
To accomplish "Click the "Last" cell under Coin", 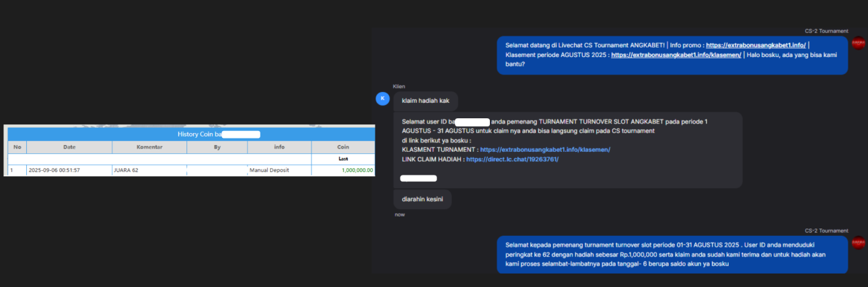I will pos(343,159).
